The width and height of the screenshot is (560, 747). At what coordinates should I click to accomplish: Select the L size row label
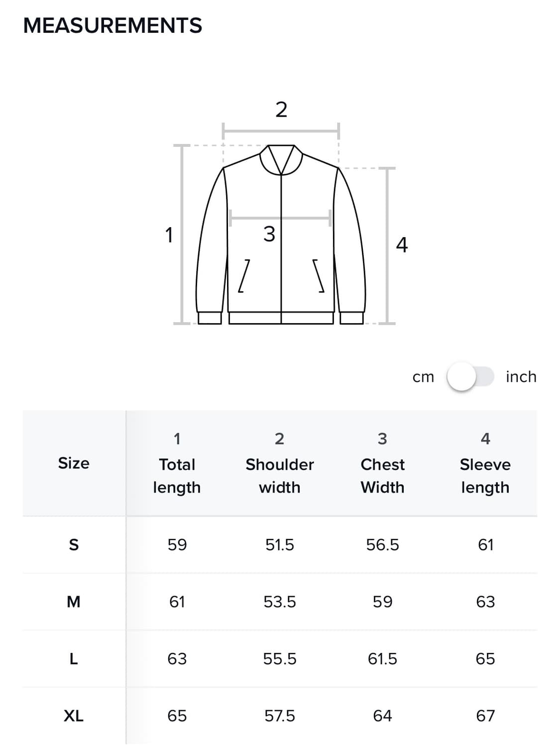tap(74, 659)
